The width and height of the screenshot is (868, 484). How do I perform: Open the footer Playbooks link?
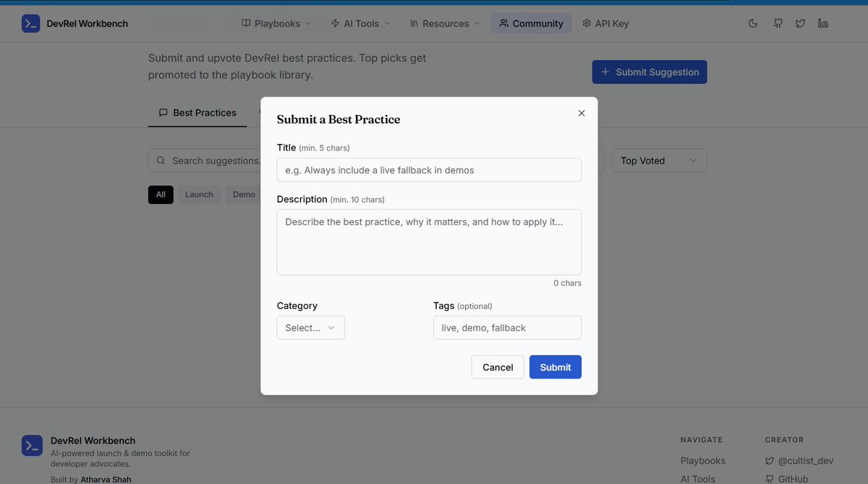point(703,461)
